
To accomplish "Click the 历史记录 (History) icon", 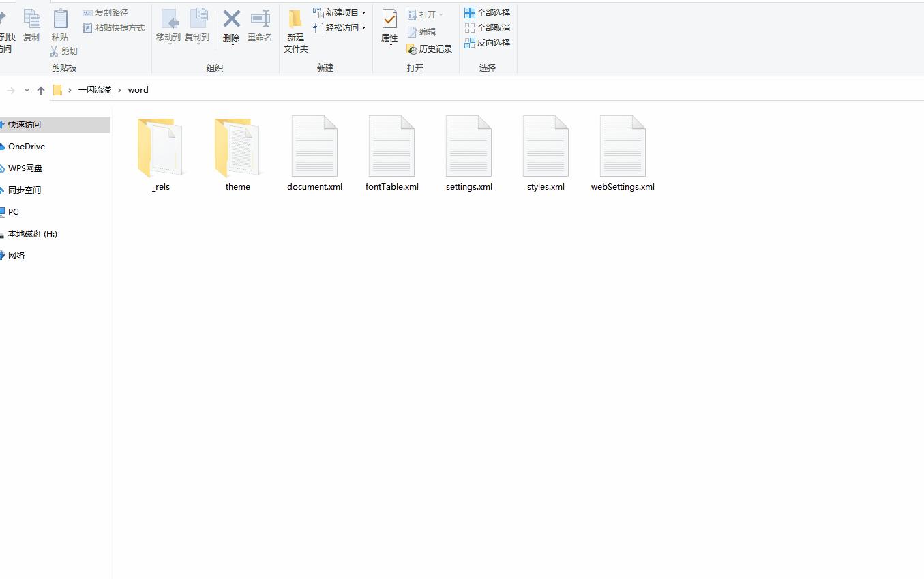I will coord(430,48).
